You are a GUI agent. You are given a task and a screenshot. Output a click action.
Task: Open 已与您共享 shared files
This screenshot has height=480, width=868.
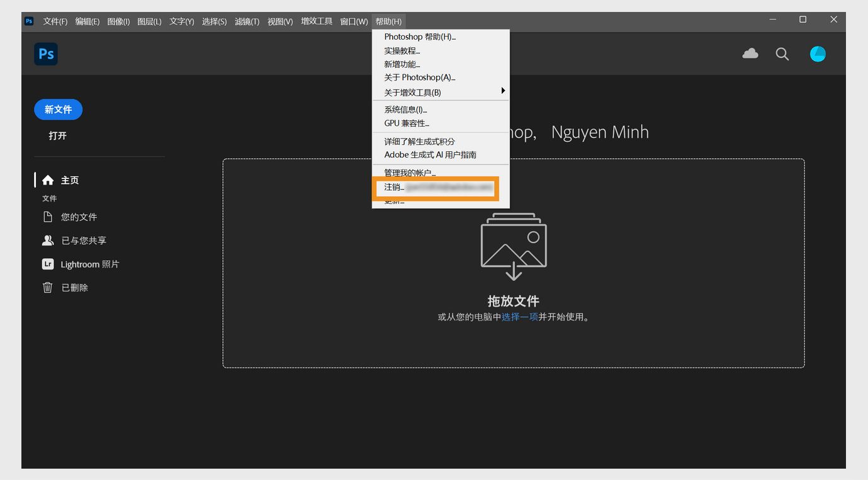(74, 241)
